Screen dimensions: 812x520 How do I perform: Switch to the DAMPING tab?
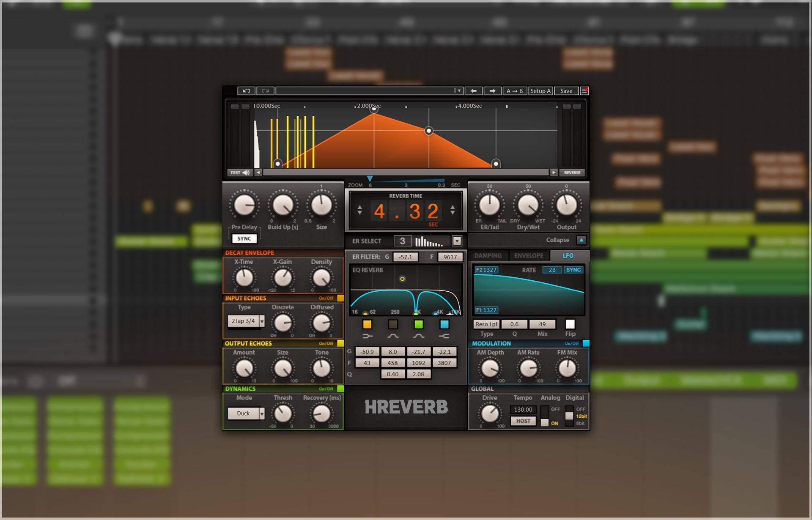488,256
